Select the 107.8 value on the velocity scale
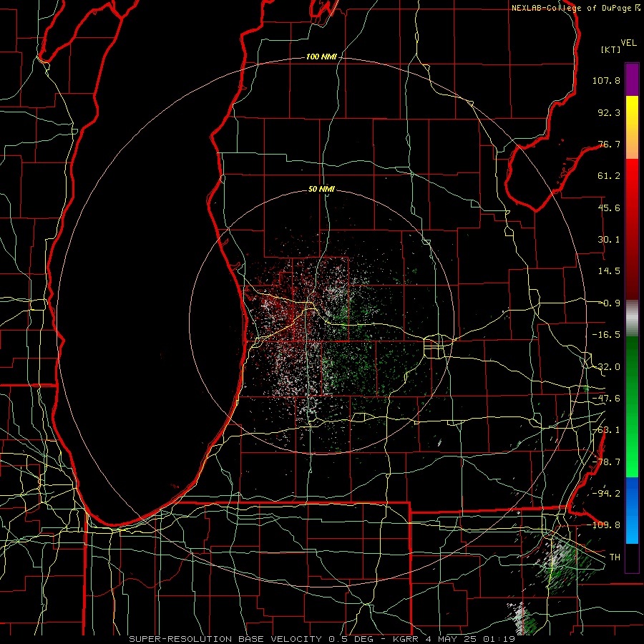The image size is (644, 644). [x=606, y=80]
